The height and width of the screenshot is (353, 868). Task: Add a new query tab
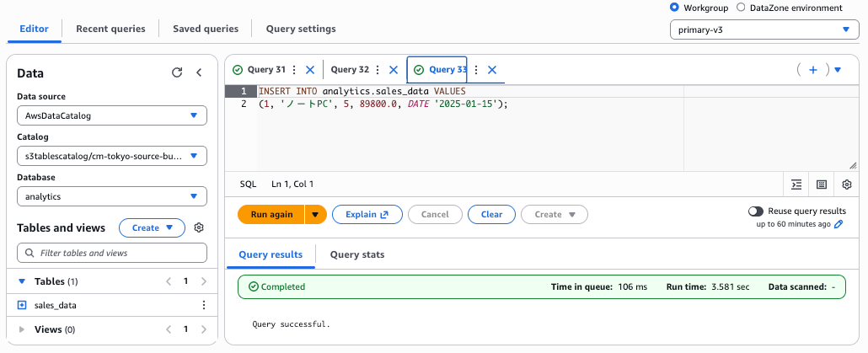pyautogui.click(x=813, y=70)
